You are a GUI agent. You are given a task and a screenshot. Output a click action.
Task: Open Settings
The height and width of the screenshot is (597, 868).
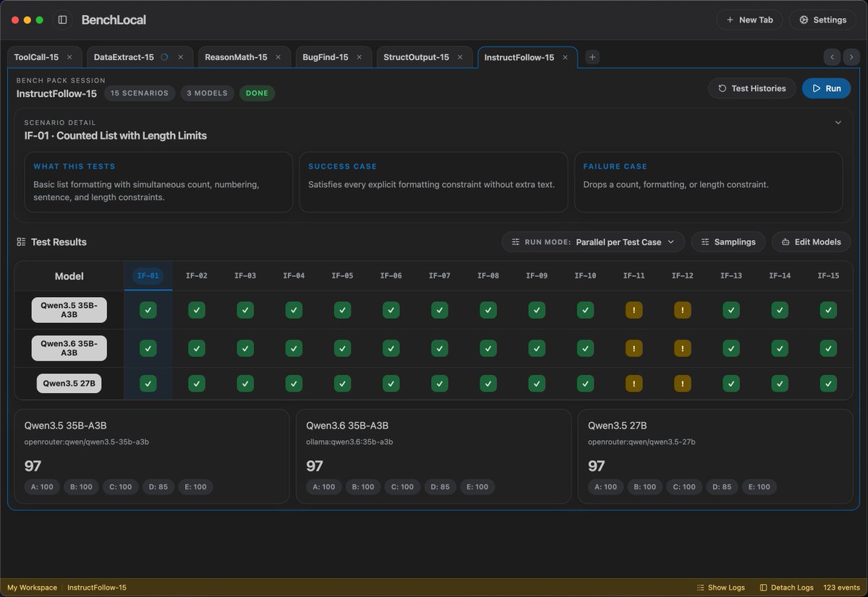coord(822,20)
